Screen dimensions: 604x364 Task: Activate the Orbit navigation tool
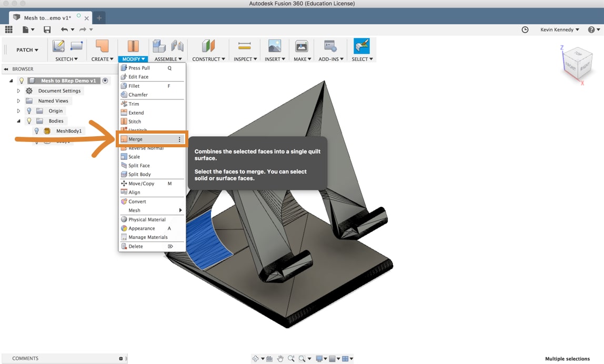click(255, 359)
